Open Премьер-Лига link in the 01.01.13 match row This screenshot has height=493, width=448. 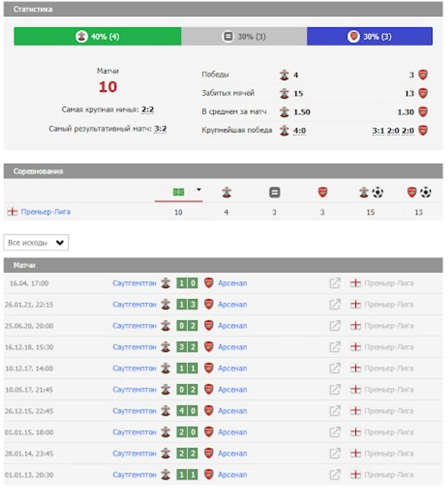pos(389,475)
